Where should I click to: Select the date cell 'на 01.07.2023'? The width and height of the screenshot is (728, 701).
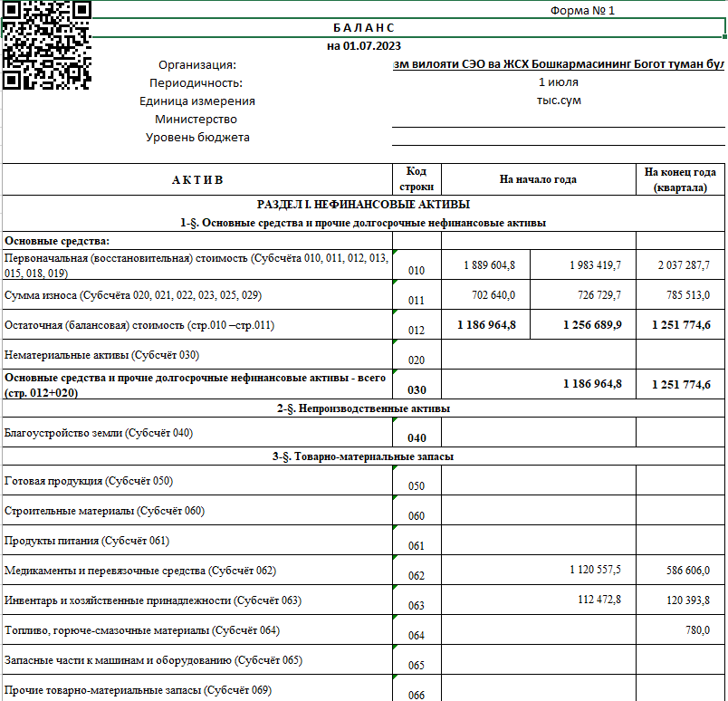363,46
